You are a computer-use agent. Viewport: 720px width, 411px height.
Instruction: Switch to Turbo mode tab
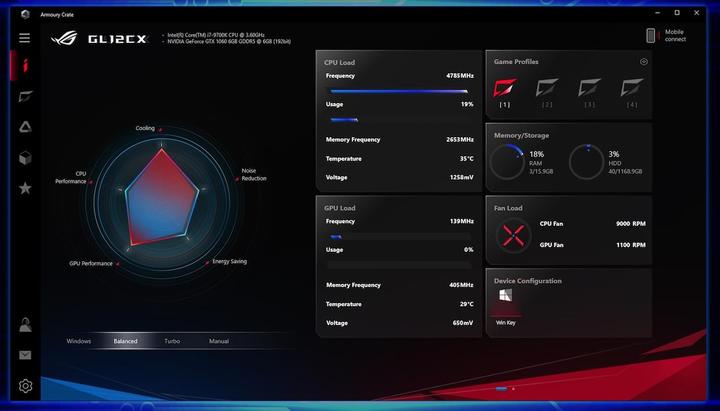tap(172, 341)
